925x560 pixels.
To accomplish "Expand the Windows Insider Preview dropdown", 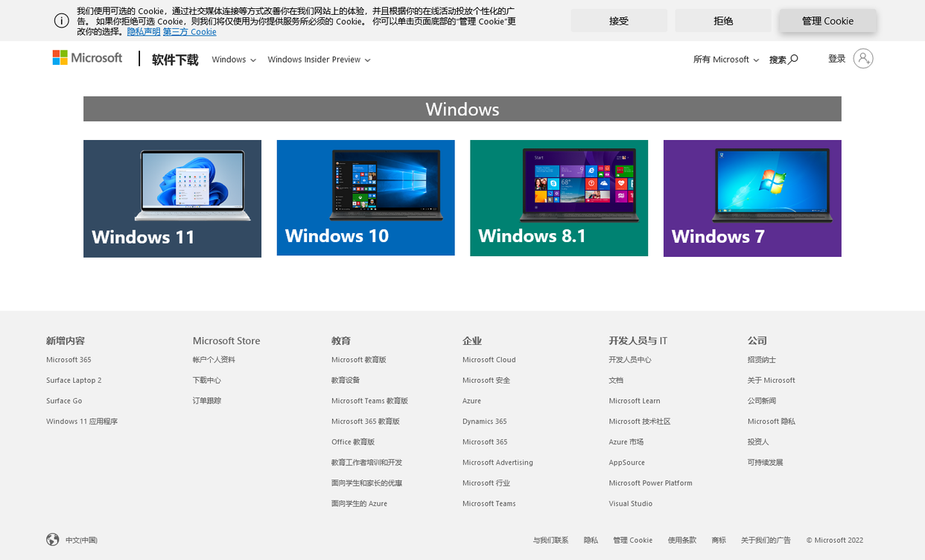I will click(x=319, y=60).
